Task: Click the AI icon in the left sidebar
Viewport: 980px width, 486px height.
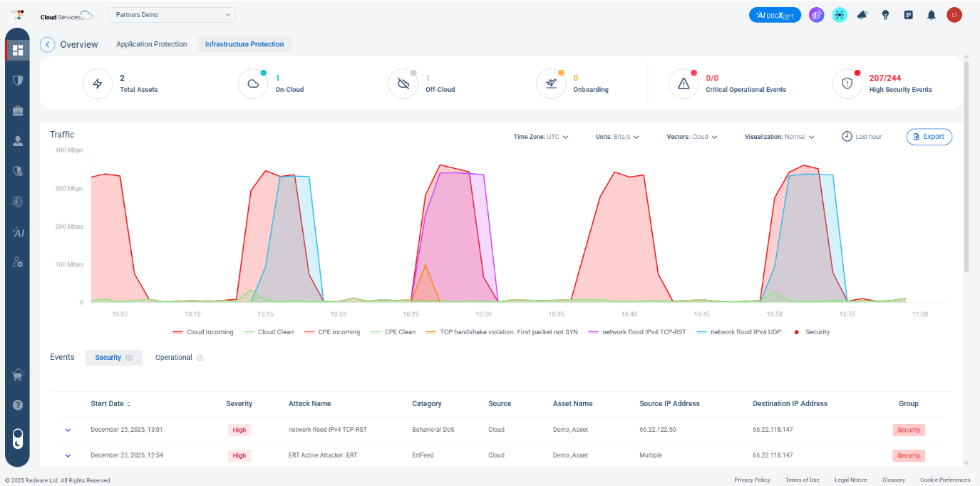Action: (17, 232)
